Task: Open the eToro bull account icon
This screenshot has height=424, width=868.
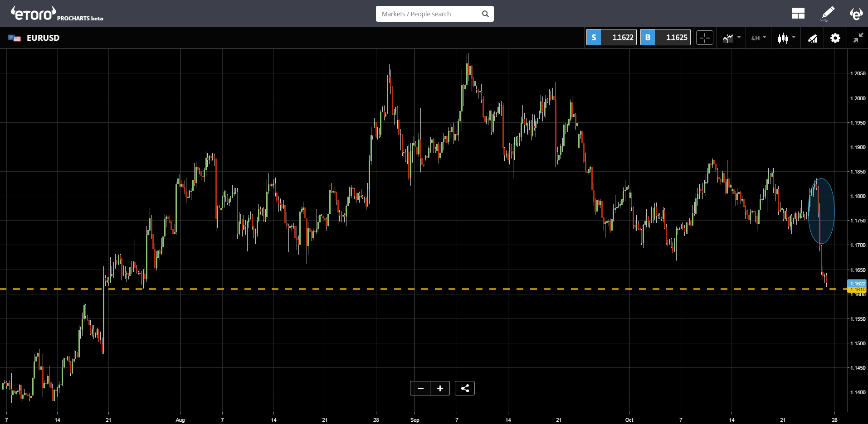Action: point(856,14)
